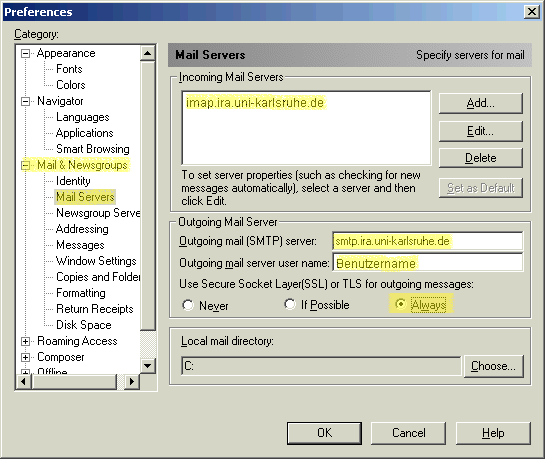
Task: Choose a local mail directory
Action: coord(493,366)
